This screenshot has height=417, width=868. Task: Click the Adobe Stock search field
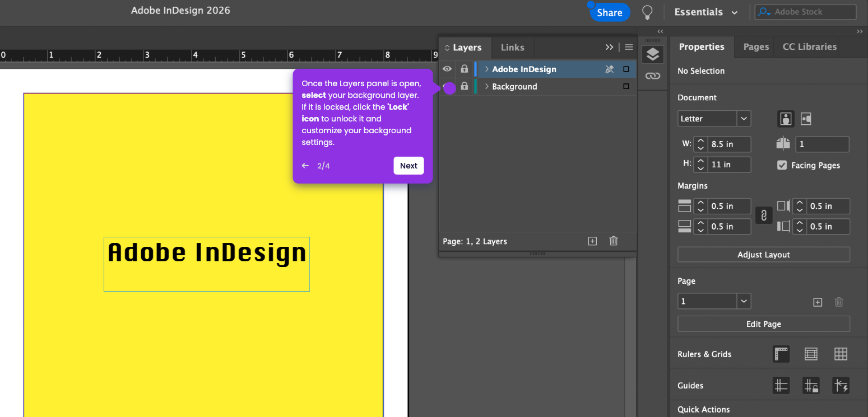pyautogui.click(x=806, y=12)
